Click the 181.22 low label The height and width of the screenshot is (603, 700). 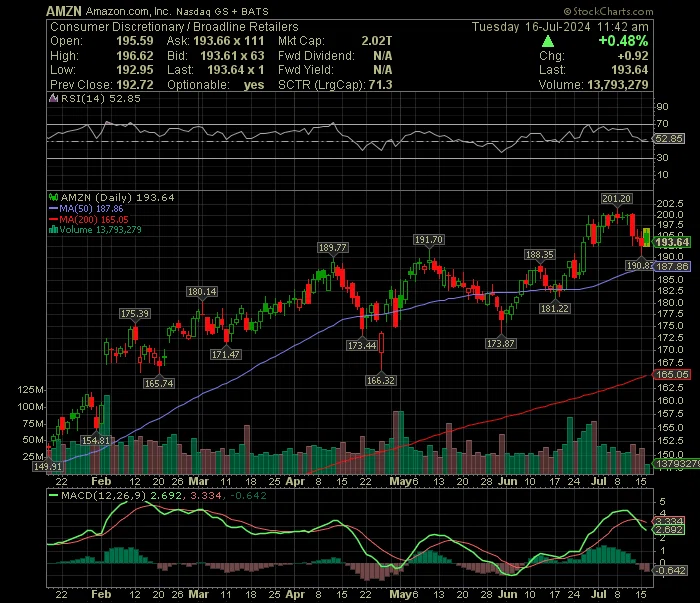tap(554, 308)
